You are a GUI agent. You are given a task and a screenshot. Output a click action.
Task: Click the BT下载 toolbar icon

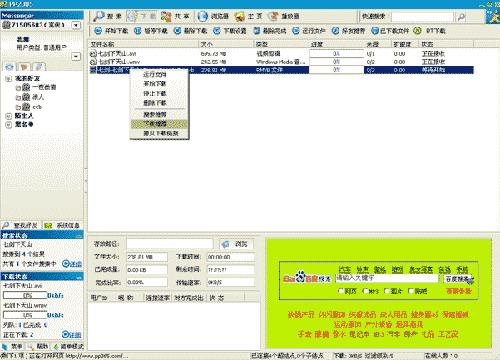point(417,31)
